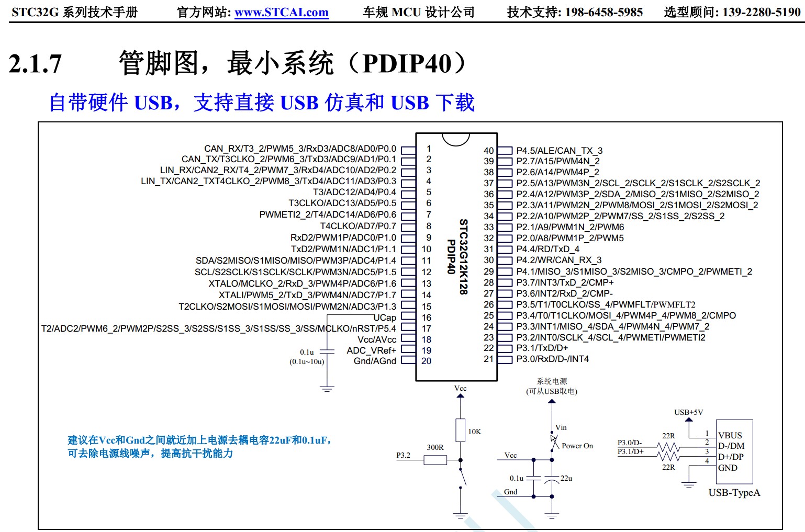The width and height of the screenshot is (805, 532).
Task: Click the 'ADC_VRef+' pin 19 label
Action: [371, 350]
